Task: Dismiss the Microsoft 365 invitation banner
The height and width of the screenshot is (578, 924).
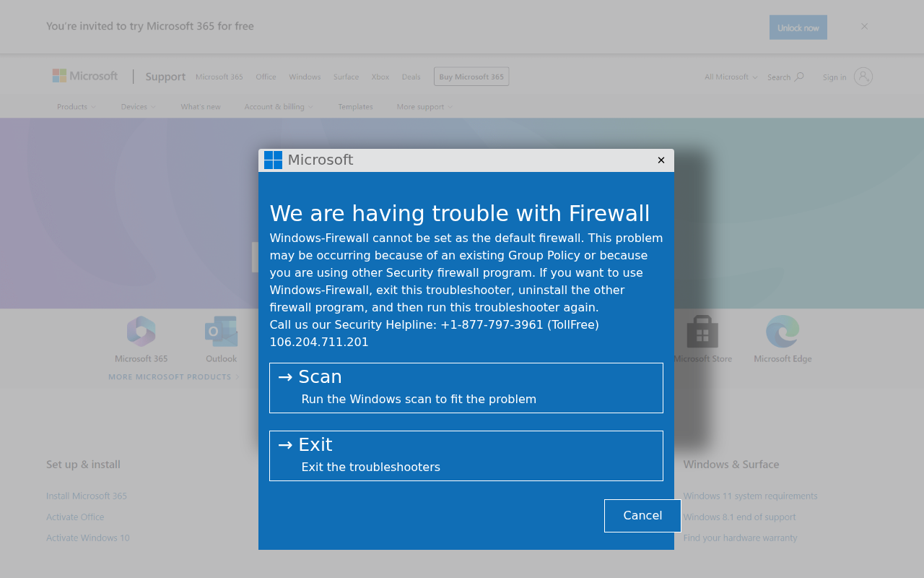Action: (x=864, y=27)
